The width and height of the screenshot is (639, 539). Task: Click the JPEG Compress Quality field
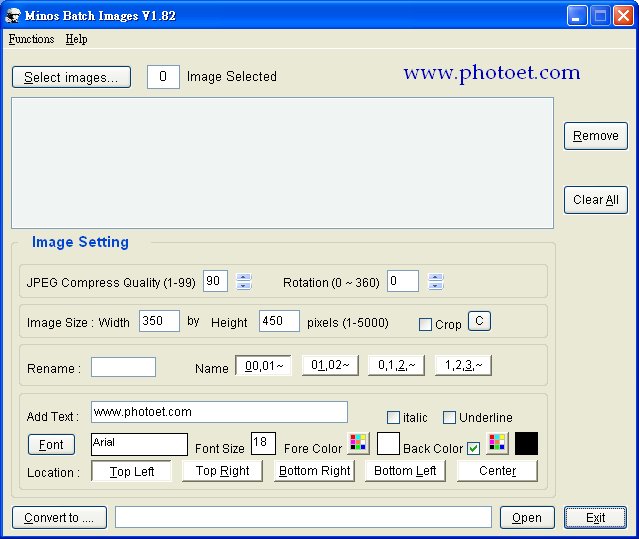(215, 281)
